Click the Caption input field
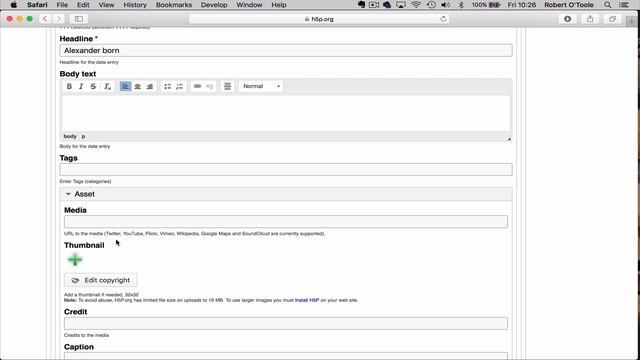640x360 pixels. coord(286,356)
